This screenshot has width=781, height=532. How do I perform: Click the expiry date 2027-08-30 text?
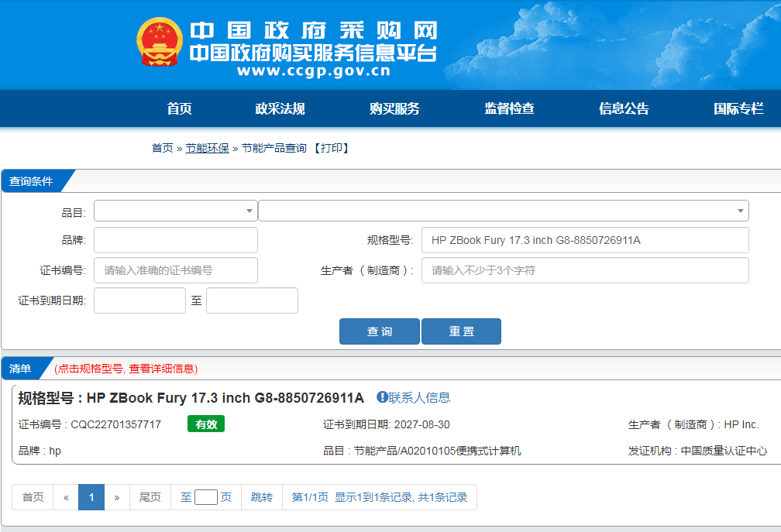(421, 424)
